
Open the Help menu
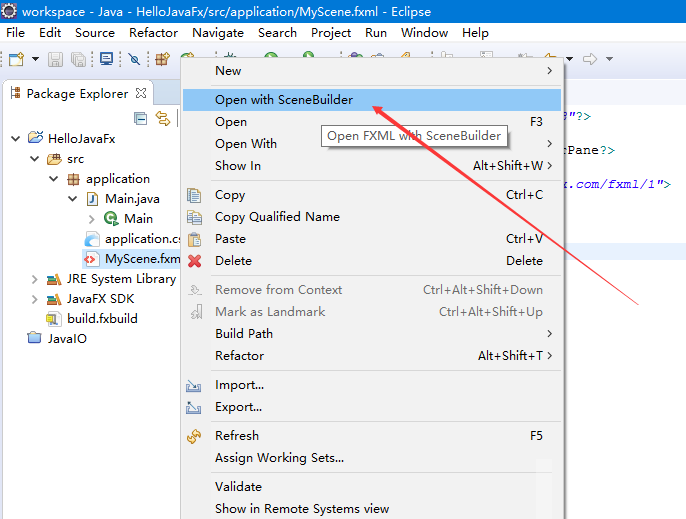[x=475, y=33]
